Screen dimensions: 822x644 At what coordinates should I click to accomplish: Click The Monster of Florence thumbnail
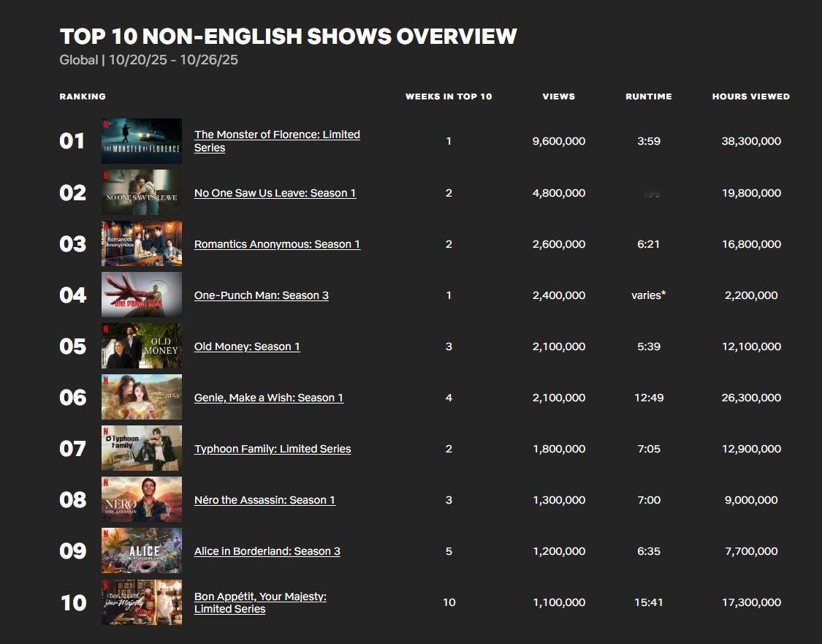tap(142, 141)
